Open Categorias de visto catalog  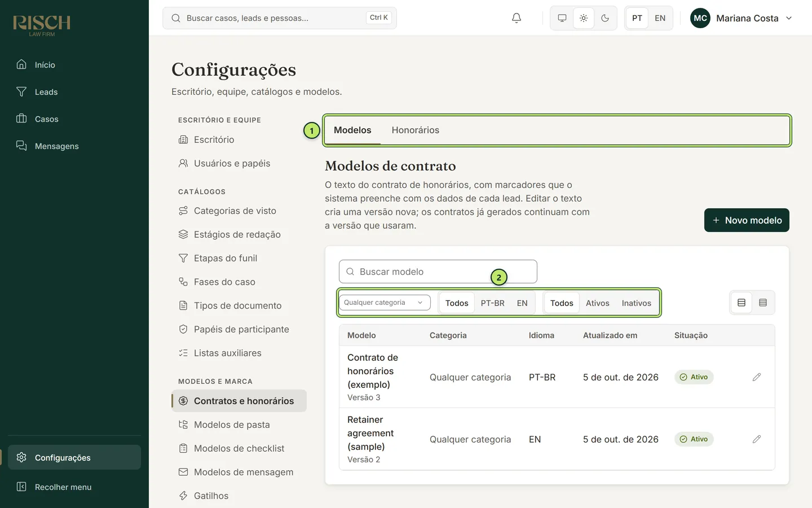point(239,211)
